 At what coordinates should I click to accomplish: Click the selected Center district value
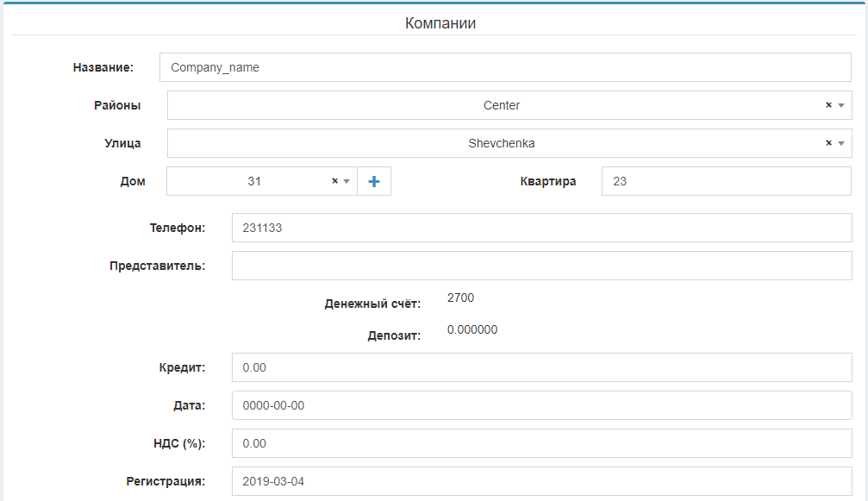(501, 105)
